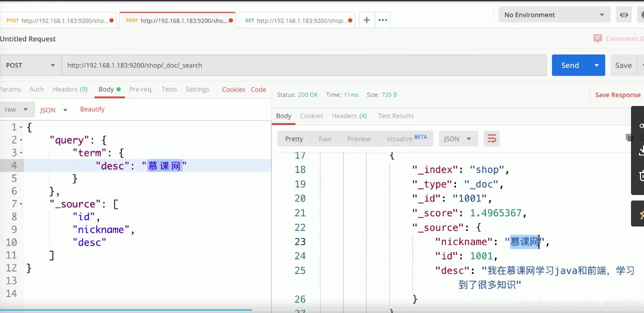Image resolution: width=644 pixels, height=313 pixels.
Task: Open the tab options three-dot menu
Action: point(382,20)
